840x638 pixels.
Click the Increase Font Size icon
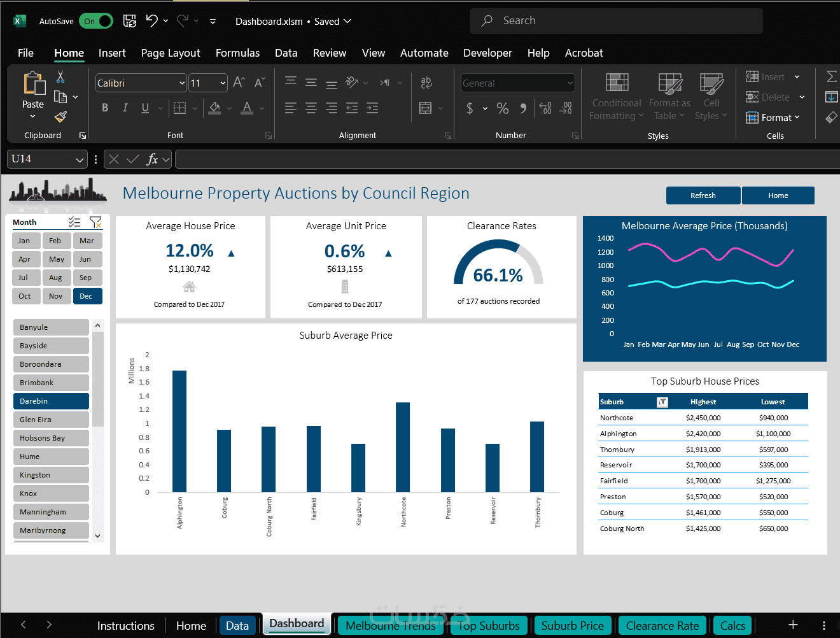239,83
